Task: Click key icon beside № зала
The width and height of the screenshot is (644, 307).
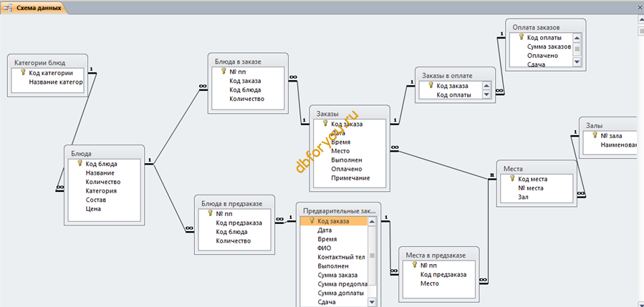Action: pyautogui.click(x=595, y=135)
